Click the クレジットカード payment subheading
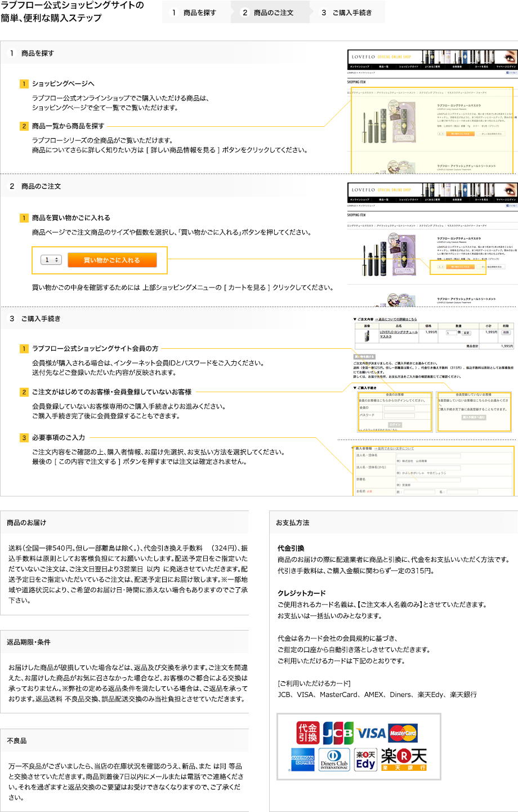 302,593
